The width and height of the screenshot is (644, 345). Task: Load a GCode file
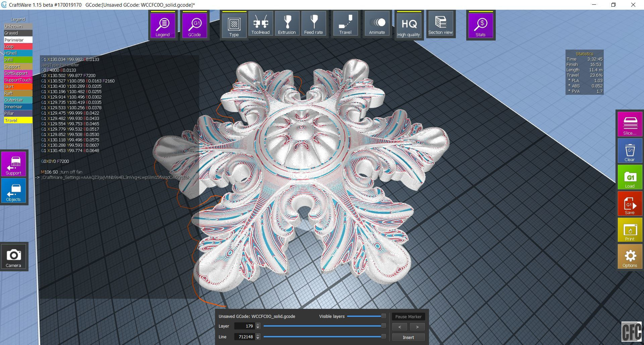tap(630, 177)
